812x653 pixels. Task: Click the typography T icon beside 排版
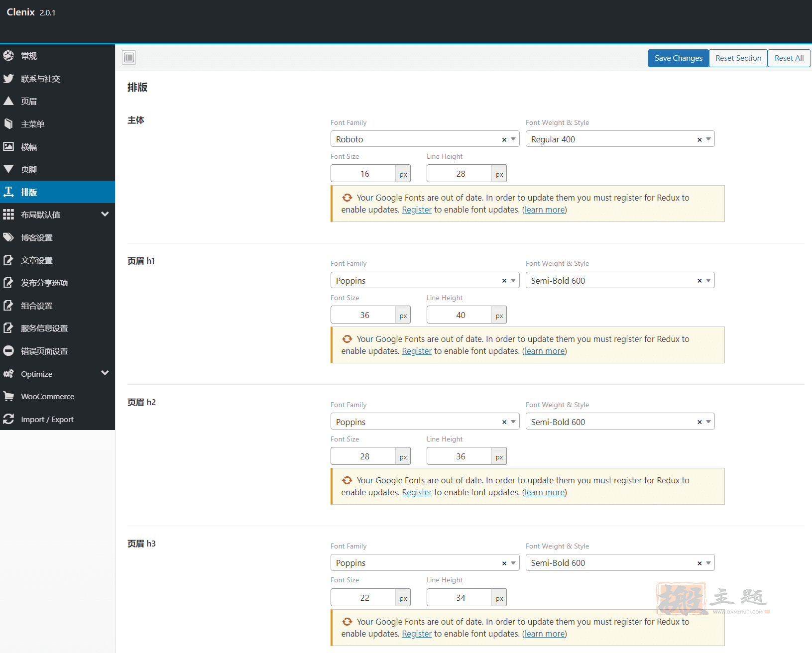[8, 192]
